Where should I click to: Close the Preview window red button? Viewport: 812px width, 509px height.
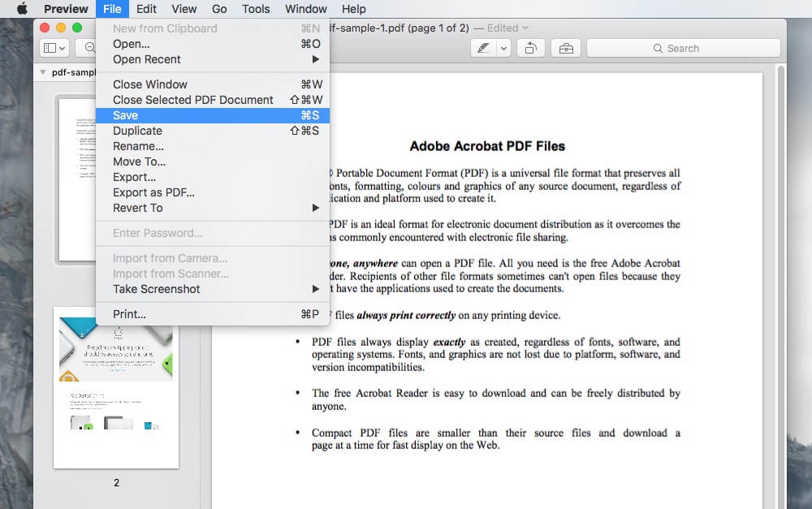(x=45, y=28)
